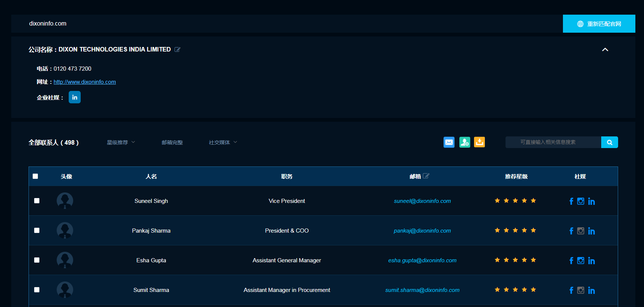Viewport: 644px width, 307px height.
Task: Open the 社交媒体 filter dropdown
Action: (223, 142)
